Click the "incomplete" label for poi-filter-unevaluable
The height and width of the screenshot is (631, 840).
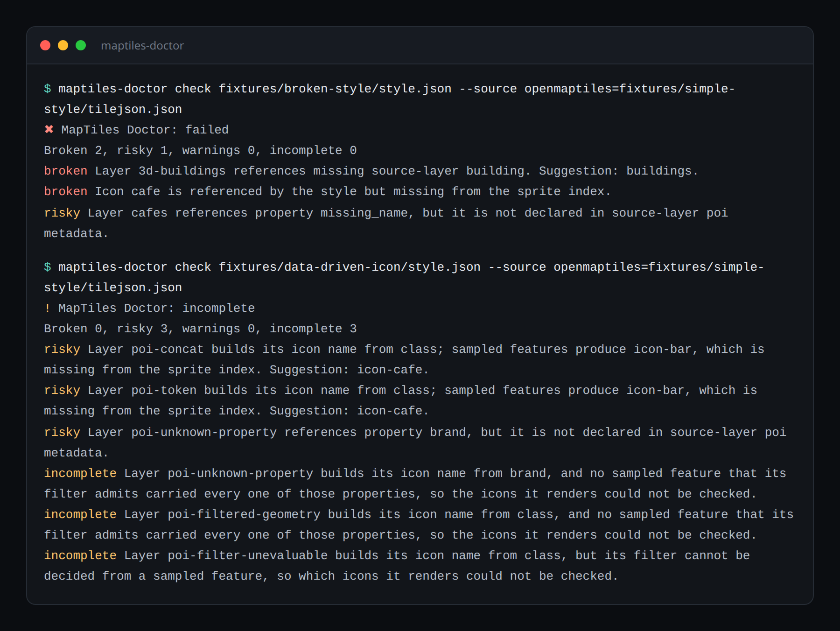click(80, 555)
